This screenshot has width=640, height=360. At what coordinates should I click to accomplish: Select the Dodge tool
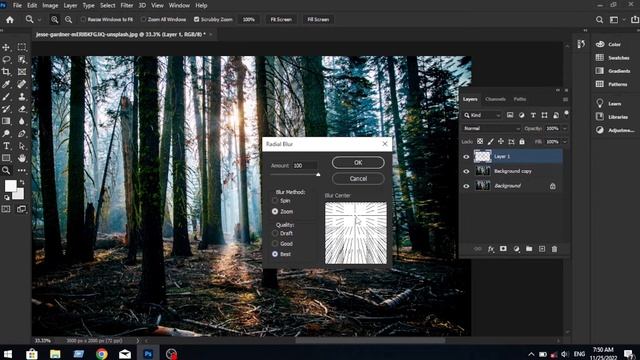6,133
